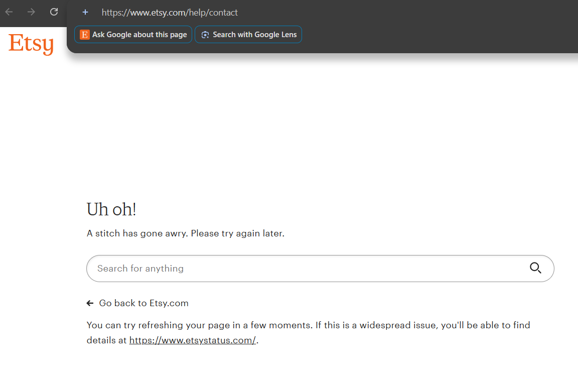Open the etsystatus.com link
578x392 pixels.
coord(193,340)
